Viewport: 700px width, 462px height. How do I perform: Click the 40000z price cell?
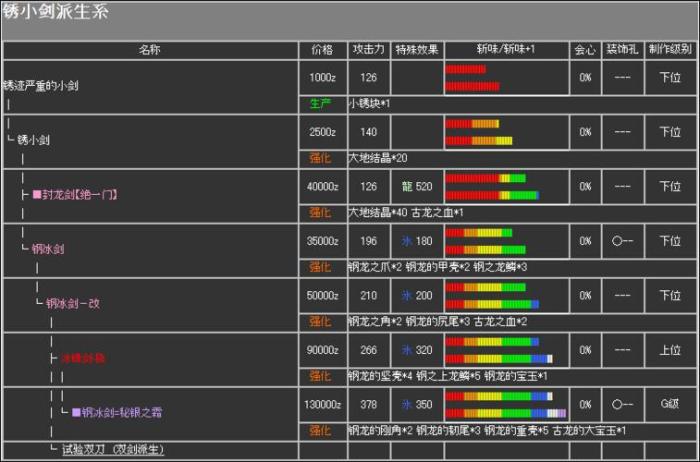[322, 187]
